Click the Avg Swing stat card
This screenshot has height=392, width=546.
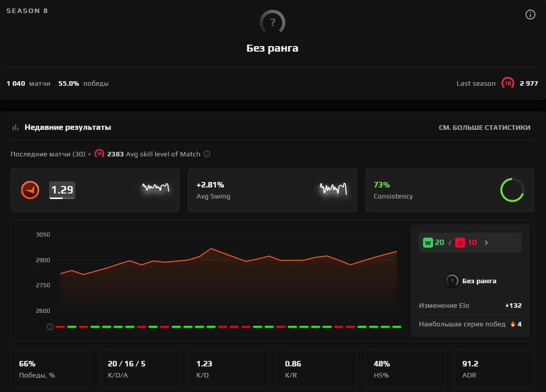pyautogui.click(x=272, y=190)
